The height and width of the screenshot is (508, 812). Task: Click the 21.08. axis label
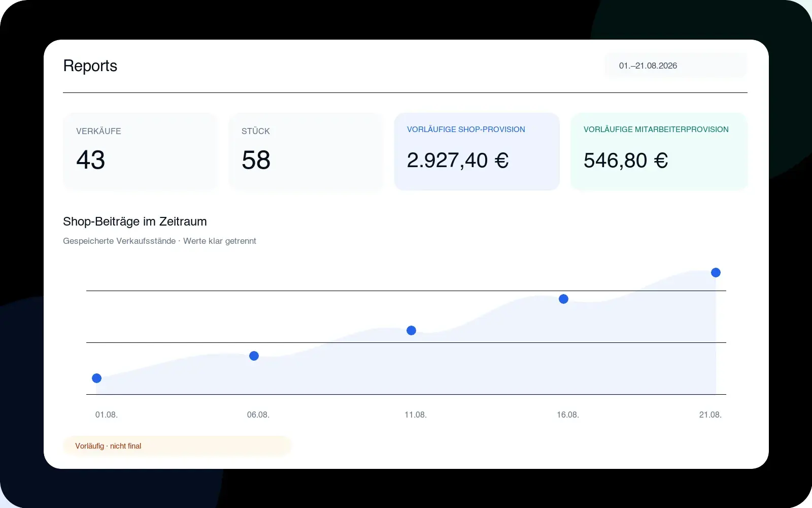710,415
